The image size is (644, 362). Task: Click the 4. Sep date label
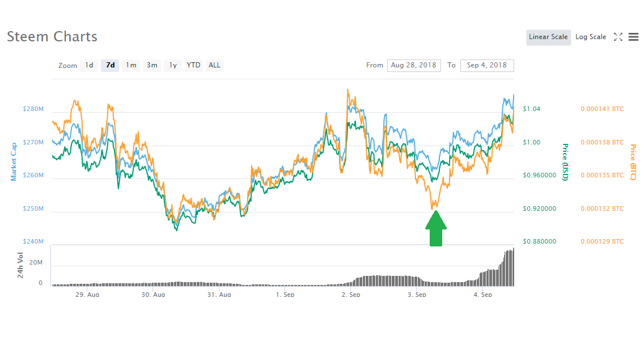click(x=482, y=294)
